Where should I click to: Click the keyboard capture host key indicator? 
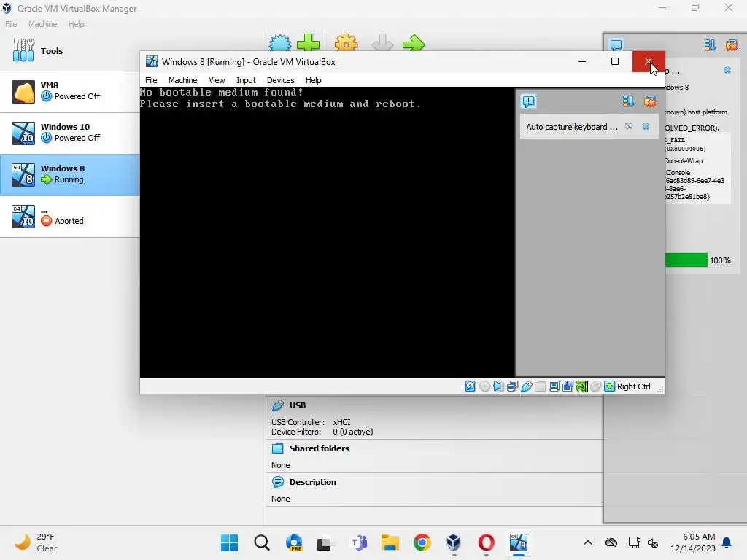pyautogui.click(x=609, y=386)
